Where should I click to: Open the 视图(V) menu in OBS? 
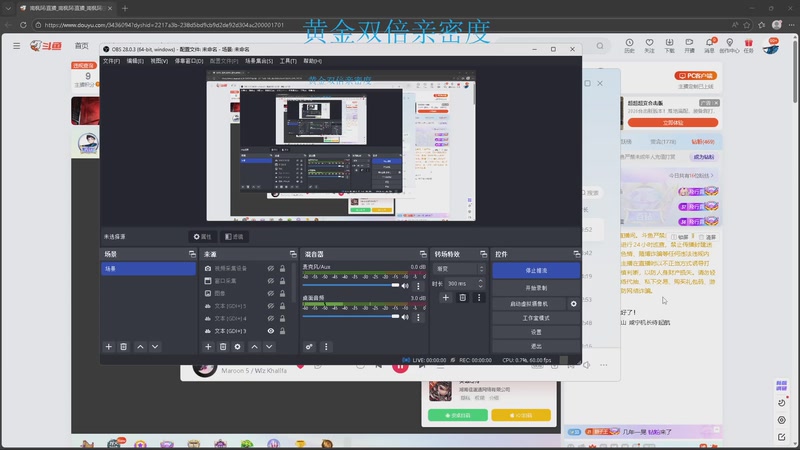pyautogui.click(x=159, y=61)
